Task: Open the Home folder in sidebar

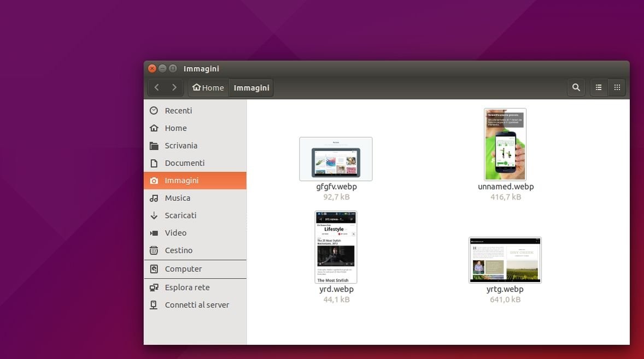Action: coord(175,128)
